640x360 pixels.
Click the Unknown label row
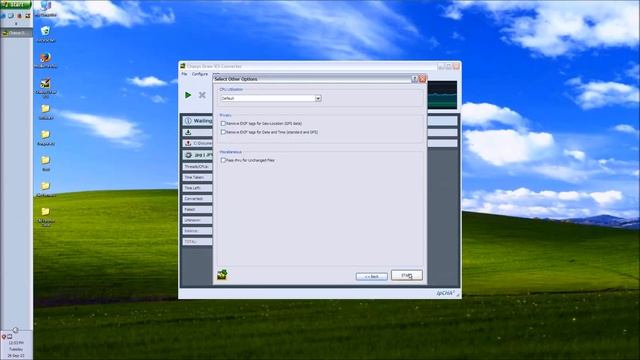[x=198, y=220]
